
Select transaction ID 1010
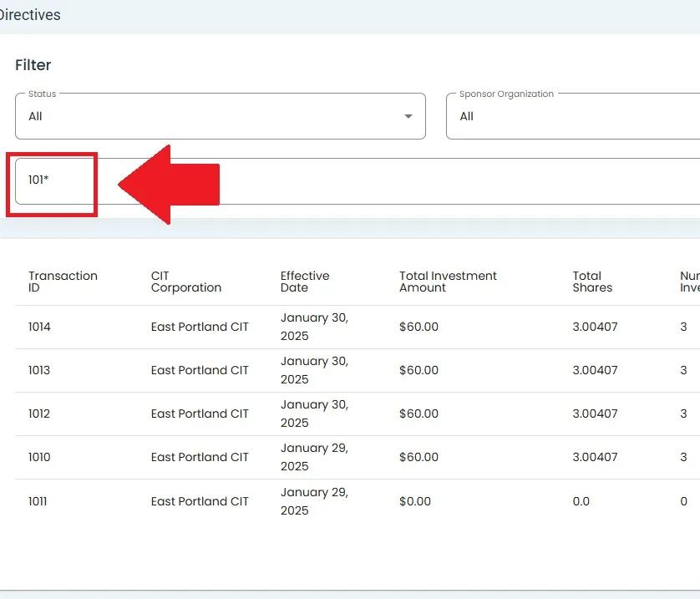click(x=39, y=457)
